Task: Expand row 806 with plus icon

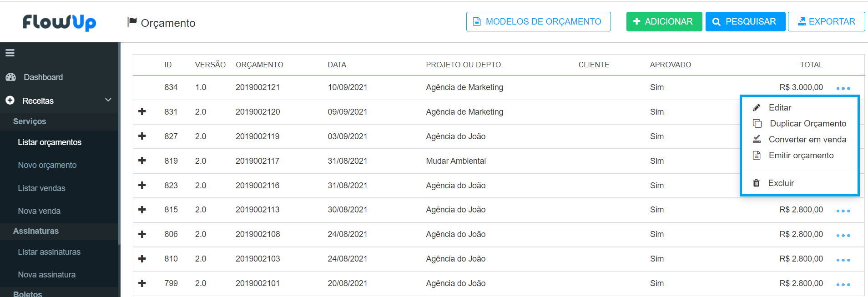Action: click(142, 234)
